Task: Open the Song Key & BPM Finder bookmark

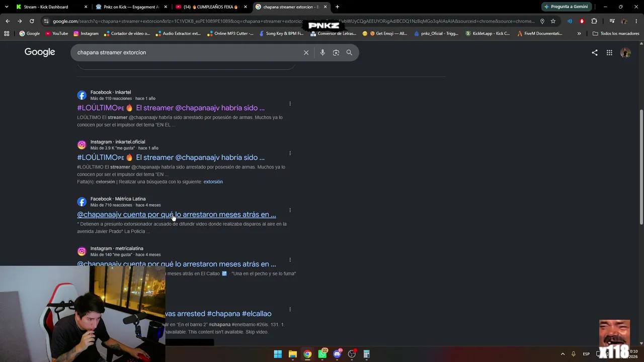Action: coord(281,34)
